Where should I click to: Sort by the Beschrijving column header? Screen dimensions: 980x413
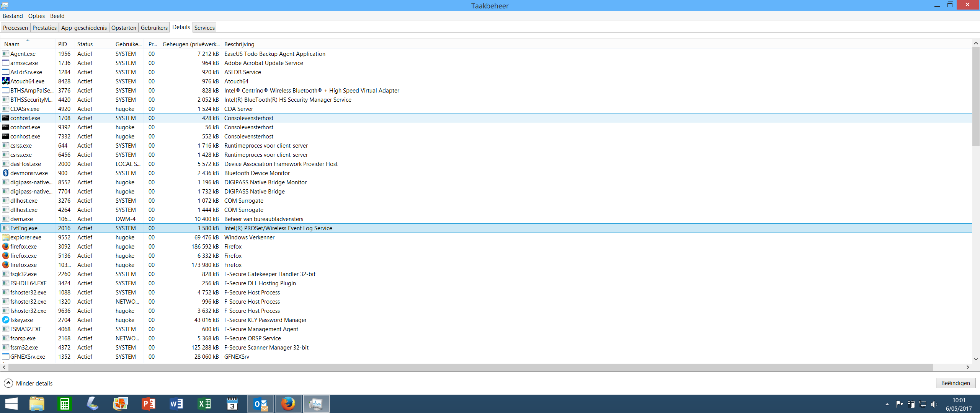point(596,44)
